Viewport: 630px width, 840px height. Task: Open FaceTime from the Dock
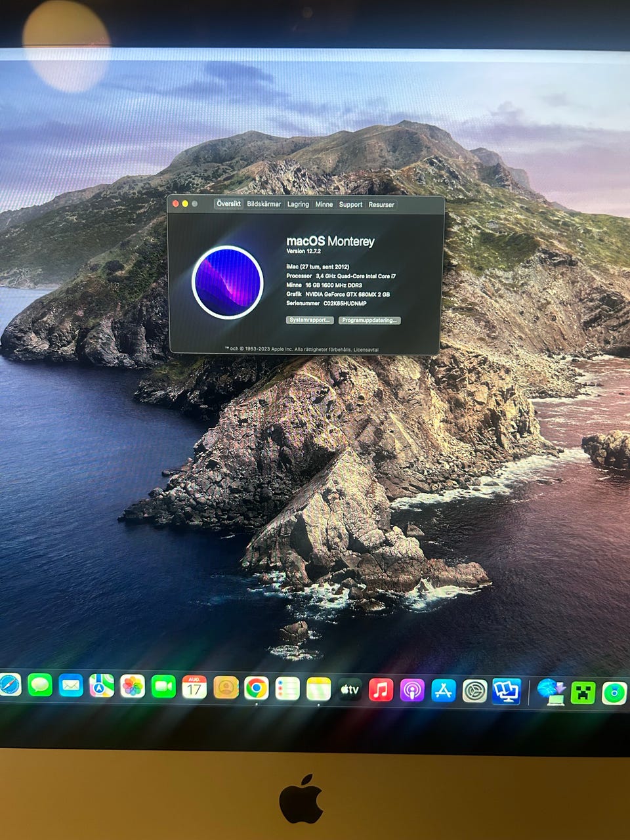163,687
